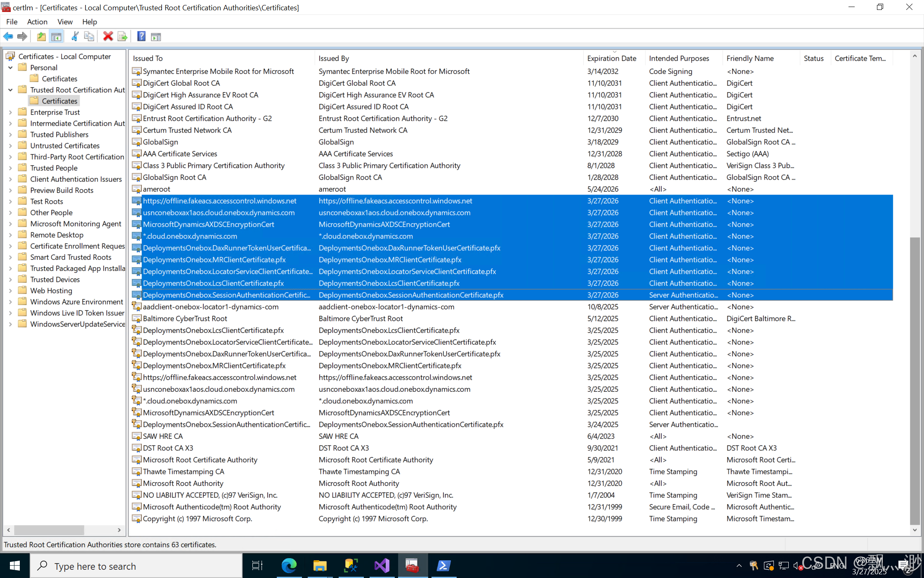
Task: Open the Action menu
Action: click(x=37, y=21)
